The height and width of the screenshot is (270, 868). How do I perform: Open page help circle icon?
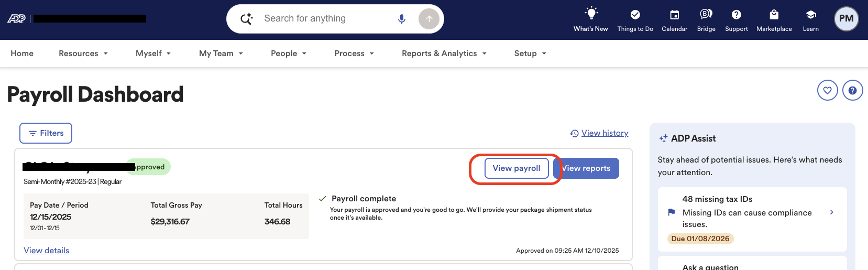(852, 90)
